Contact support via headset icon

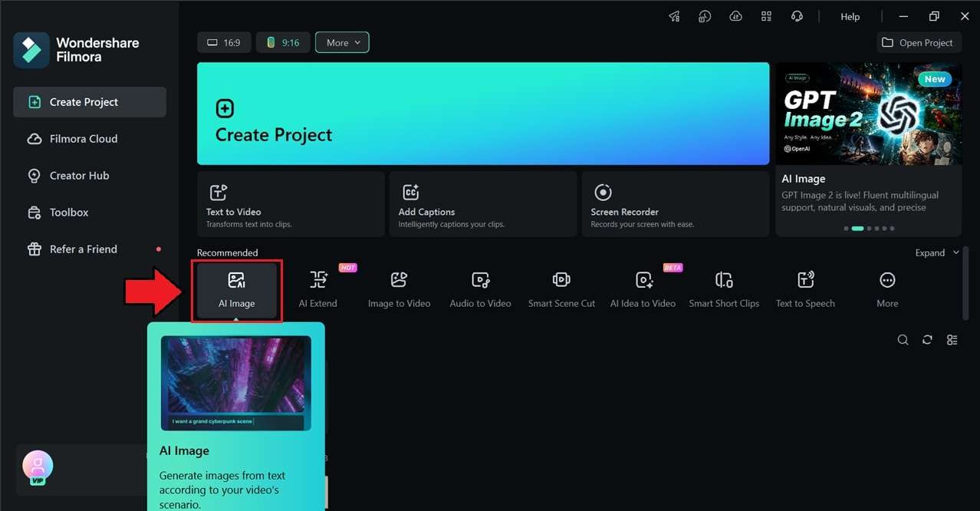click(797, 16)
